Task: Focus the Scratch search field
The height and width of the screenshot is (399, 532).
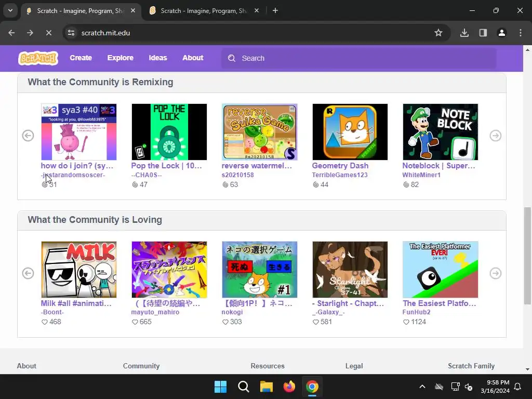Action: tap(358, 58)
